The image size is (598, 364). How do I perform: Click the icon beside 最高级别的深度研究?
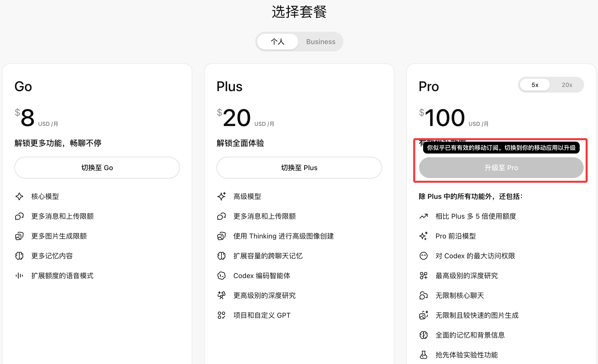pyautogui.click(x=424, y=276)
